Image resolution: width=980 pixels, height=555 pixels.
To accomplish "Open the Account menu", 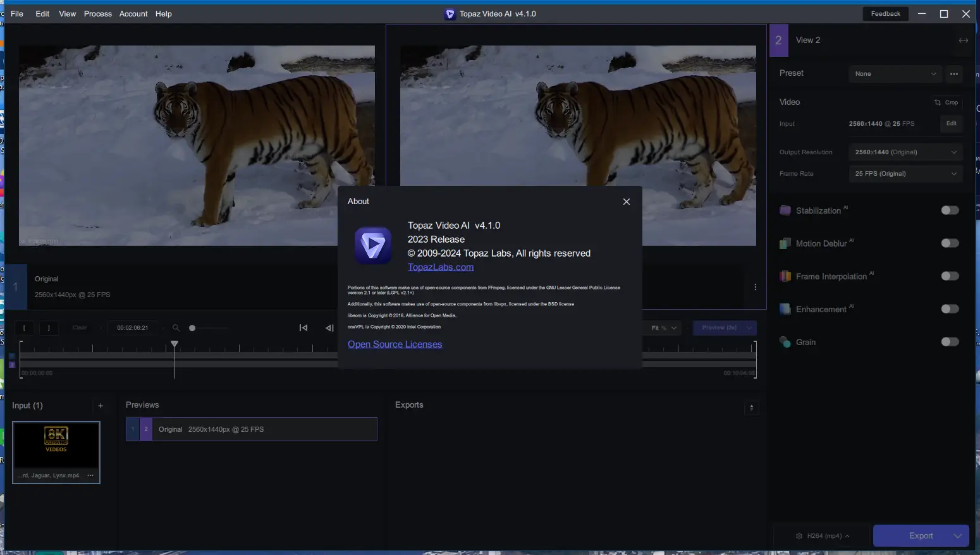I will tap(133, 14).
